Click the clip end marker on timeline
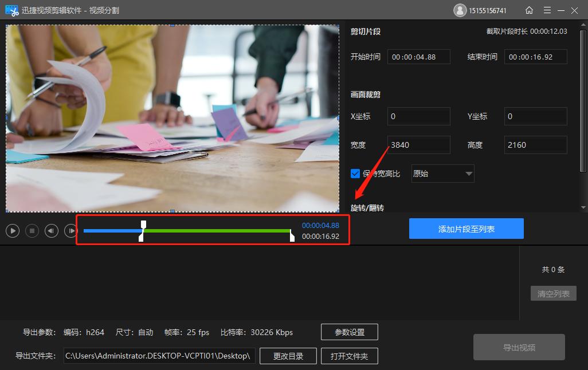This screenshot has width=588, height=370. pos(292,236)
